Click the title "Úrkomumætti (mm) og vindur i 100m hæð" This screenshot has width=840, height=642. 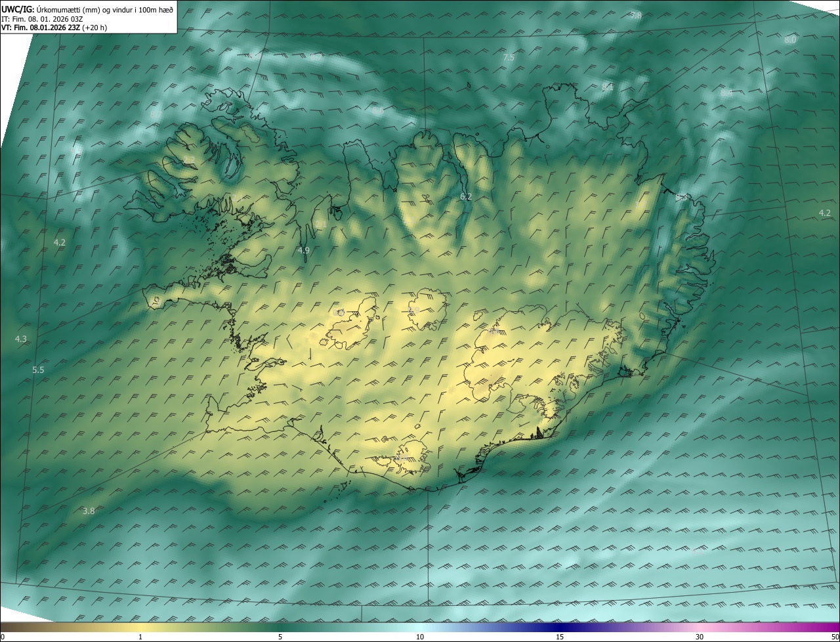click(x=105, y=9)
